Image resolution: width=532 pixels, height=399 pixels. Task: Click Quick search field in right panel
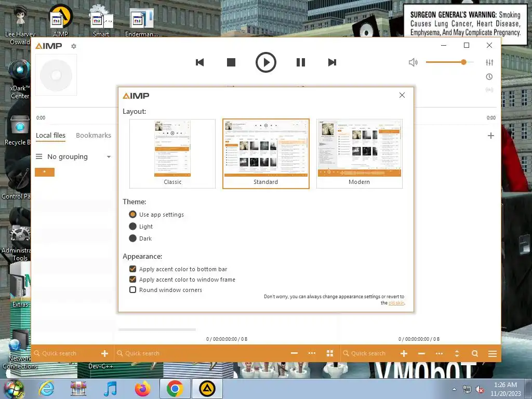(x=368, y=353)
